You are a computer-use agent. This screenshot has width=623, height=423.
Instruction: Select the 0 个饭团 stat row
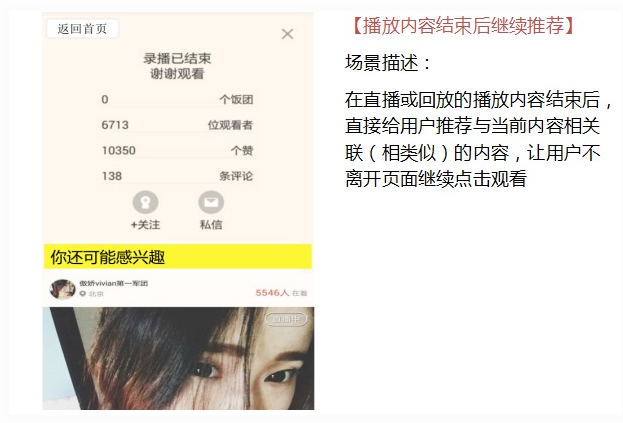coord(177,99)
